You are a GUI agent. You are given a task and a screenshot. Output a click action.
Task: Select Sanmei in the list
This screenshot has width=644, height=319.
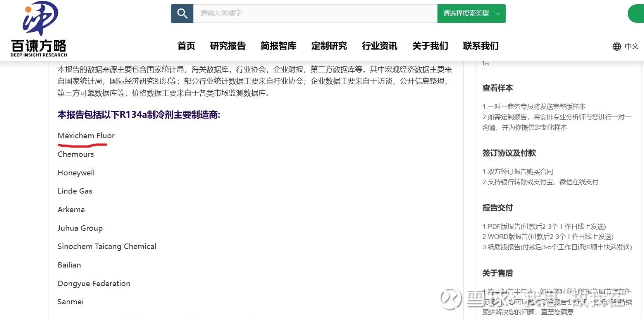(x=71, y=302)
